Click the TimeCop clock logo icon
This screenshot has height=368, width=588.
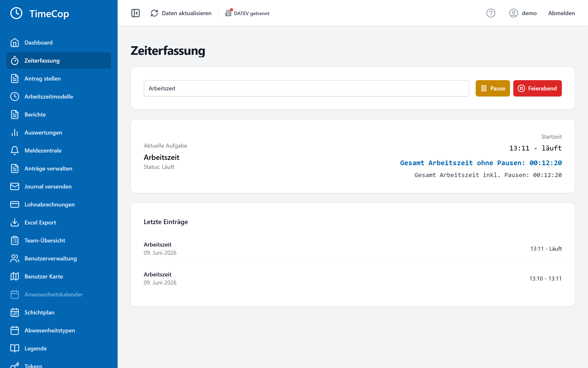(x=16, y=13)
